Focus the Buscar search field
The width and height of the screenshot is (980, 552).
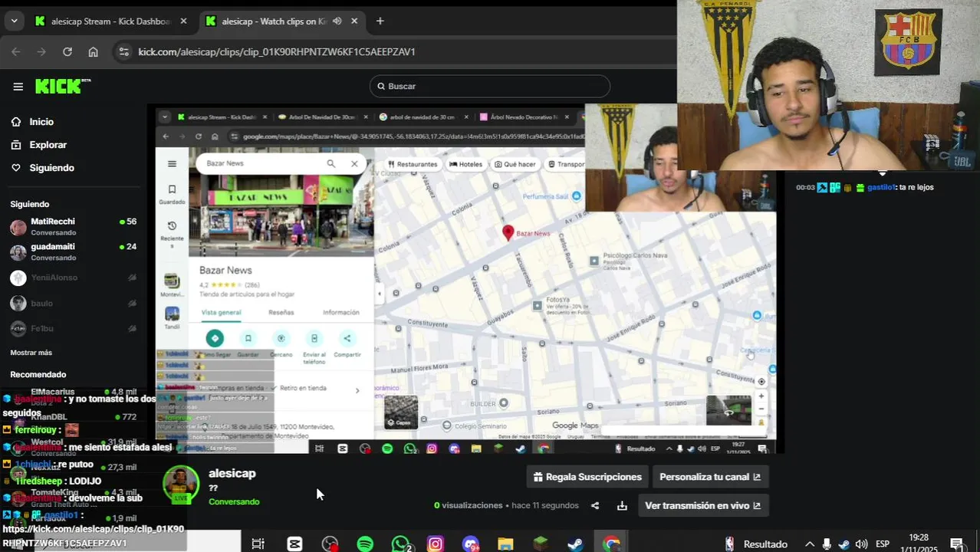(x=490, y=86)
